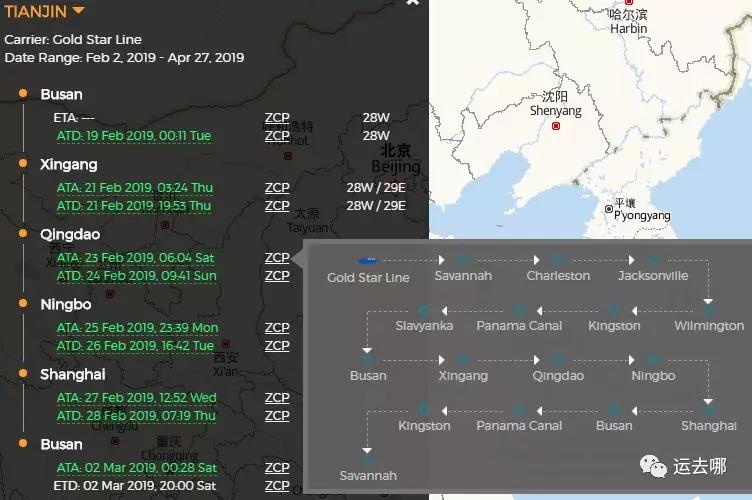Click 'ATA: 21 Feb 2019, 03:24 Thu'
Image resolution: width=752 pixels, height=500 pixels.
[135, 188]
